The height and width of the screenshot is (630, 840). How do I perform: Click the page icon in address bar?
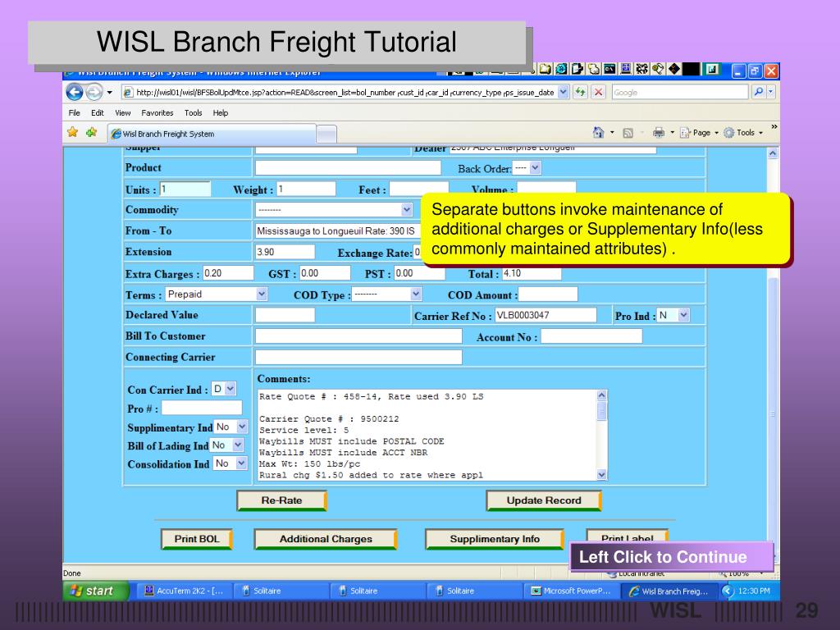(127, 93)
